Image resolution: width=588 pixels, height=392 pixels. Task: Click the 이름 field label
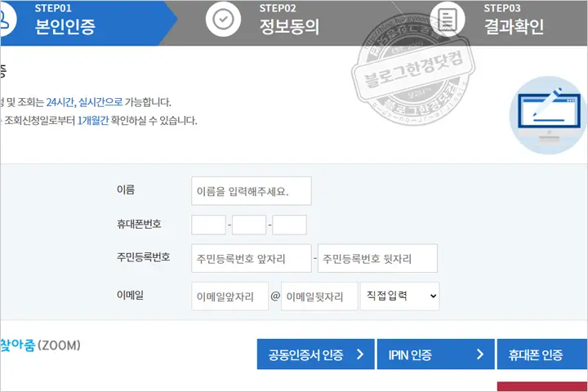click(x=126, y=189)
